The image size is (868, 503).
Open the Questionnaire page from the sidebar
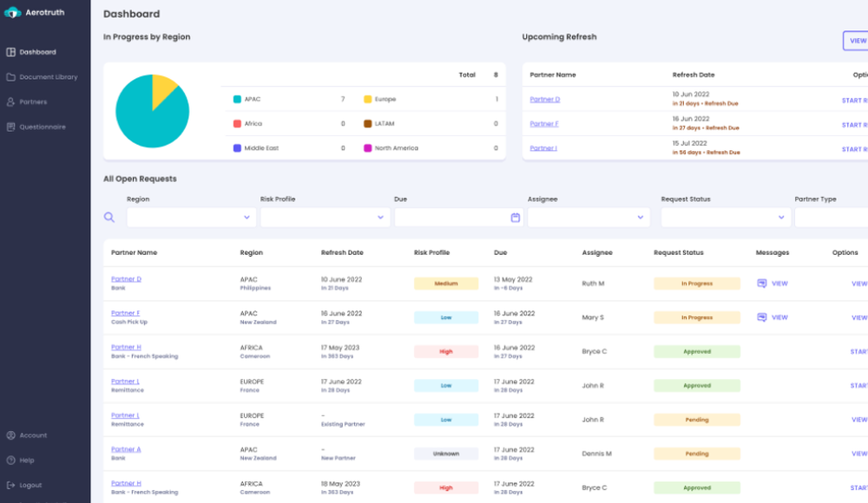12,127
